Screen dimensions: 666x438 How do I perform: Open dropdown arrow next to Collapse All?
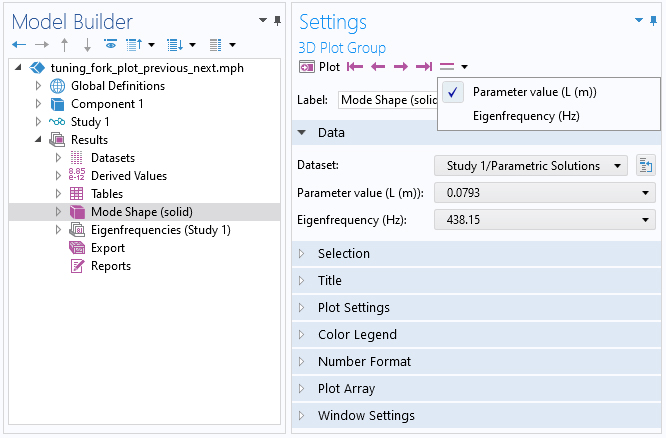152,45
